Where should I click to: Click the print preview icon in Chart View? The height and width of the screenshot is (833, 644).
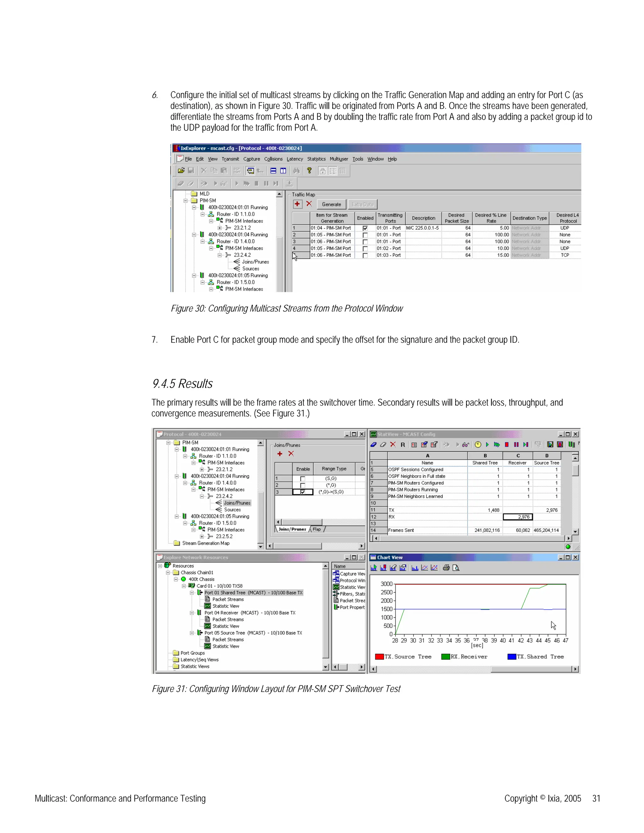[456, 568]
